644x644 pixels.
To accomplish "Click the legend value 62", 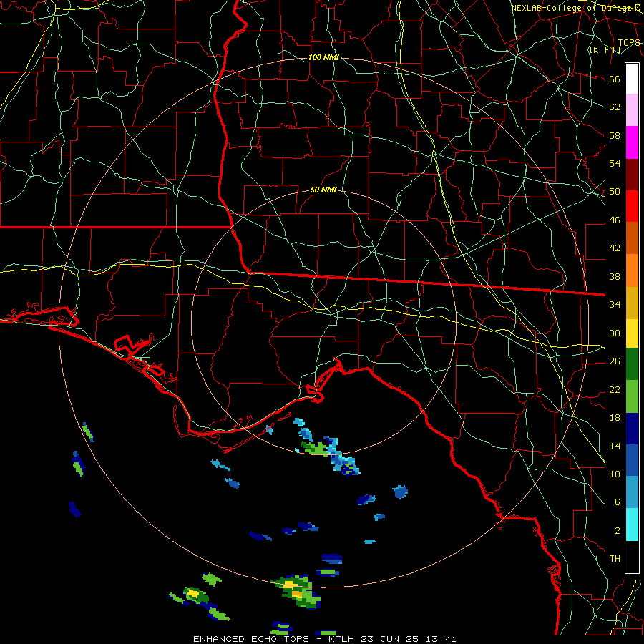I will [615, 107].
